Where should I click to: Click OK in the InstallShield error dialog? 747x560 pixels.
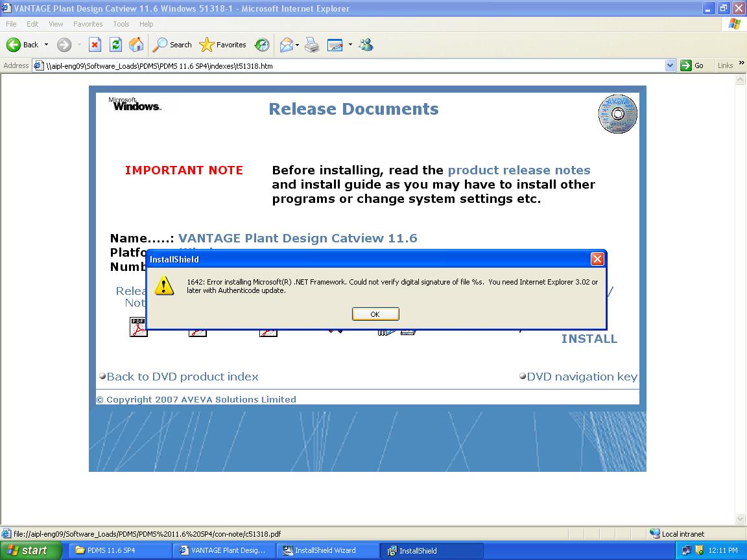[375, 314]
